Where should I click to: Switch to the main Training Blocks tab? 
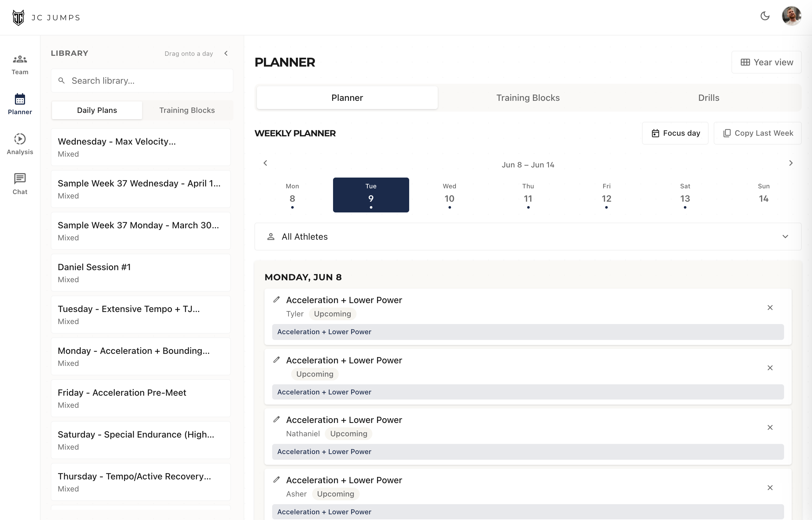[527, 98]
